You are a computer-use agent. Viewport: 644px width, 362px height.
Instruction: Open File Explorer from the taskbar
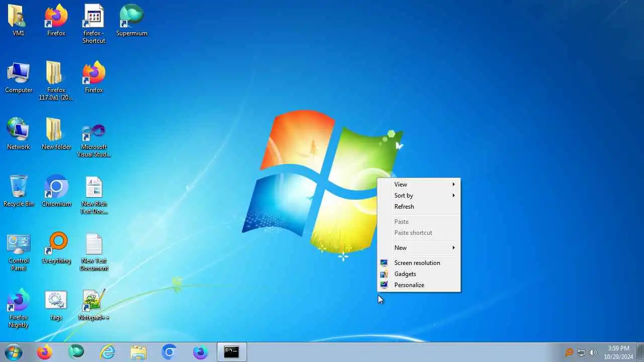click(x=138, y=352)
